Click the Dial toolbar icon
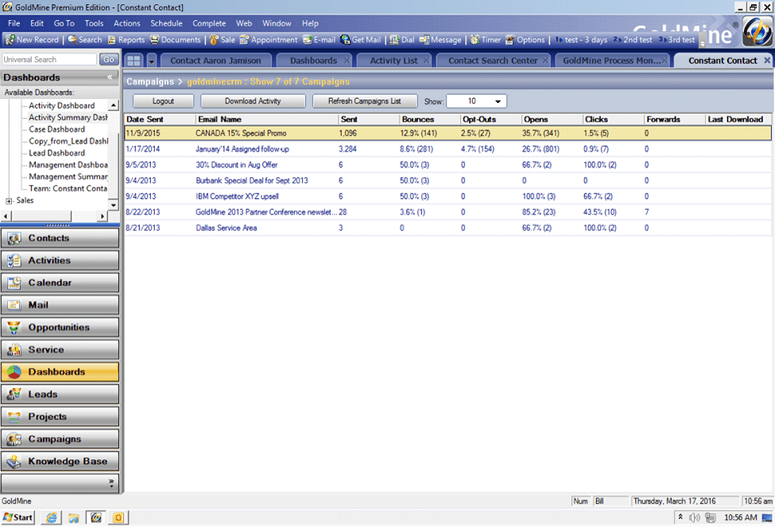Image resolution: width=775 pixels, height=527 pixels. pos(402,40)
